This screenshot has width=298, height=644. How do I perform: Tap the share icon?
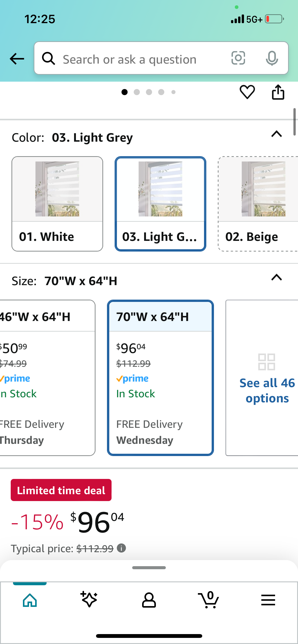point(278,92)
